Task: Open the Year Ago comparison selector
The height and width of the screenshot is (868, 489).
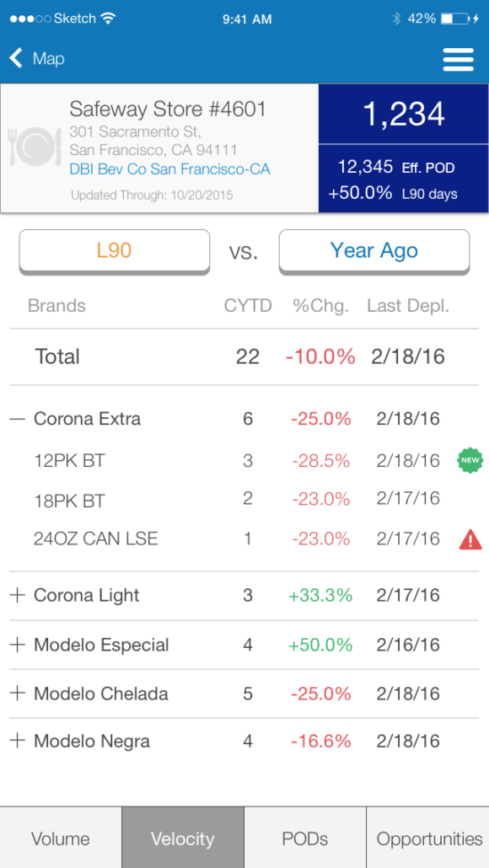Action: tap(374, 251)
